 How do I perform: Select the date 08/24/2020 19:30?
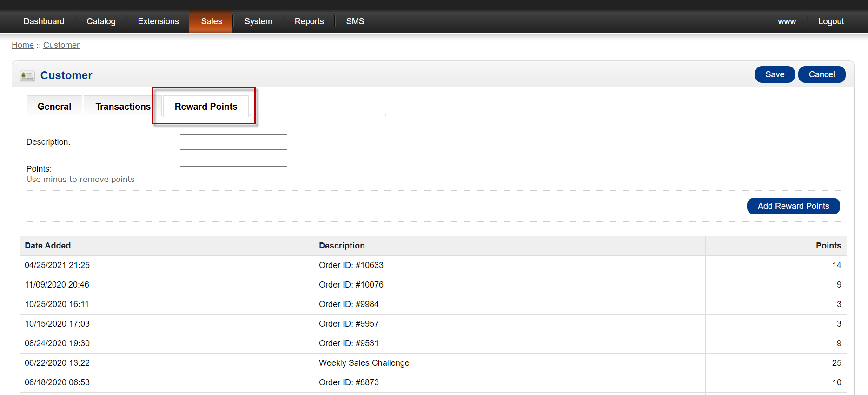(57, 343)
